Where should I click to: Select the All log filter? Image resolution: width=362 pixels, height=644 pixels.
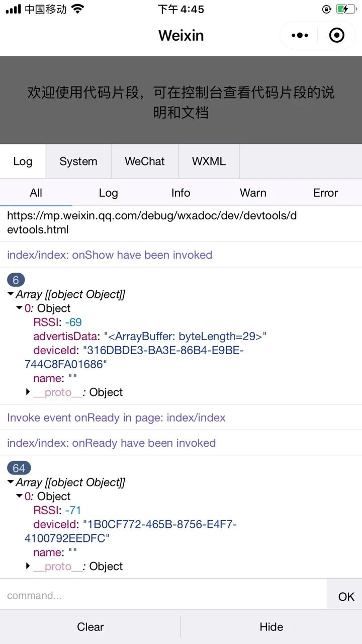pos(36,193)
